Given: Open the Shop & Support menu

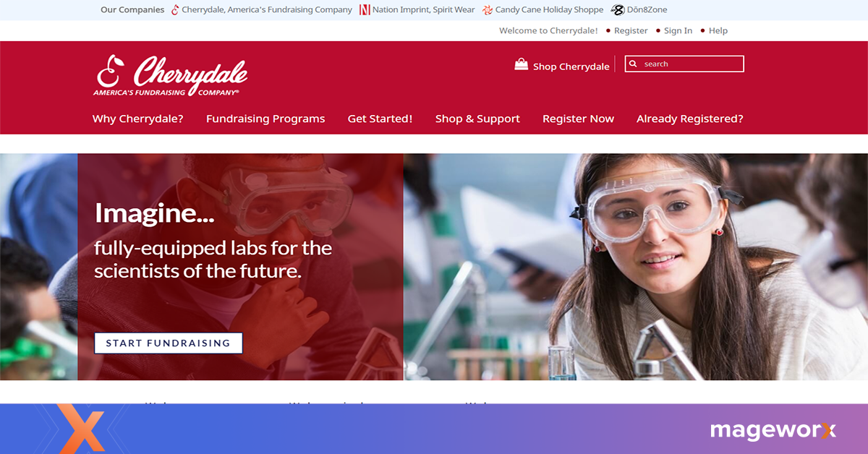Looking at the screenshot, I should pos(477,119).
